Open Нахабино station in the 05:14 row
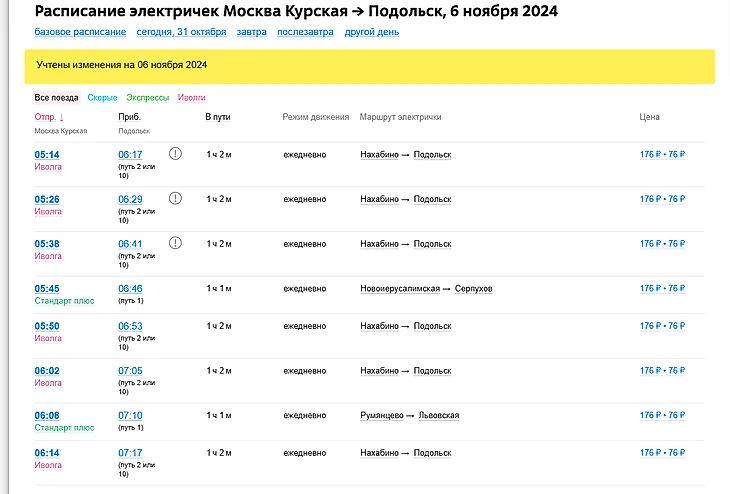 379,155
